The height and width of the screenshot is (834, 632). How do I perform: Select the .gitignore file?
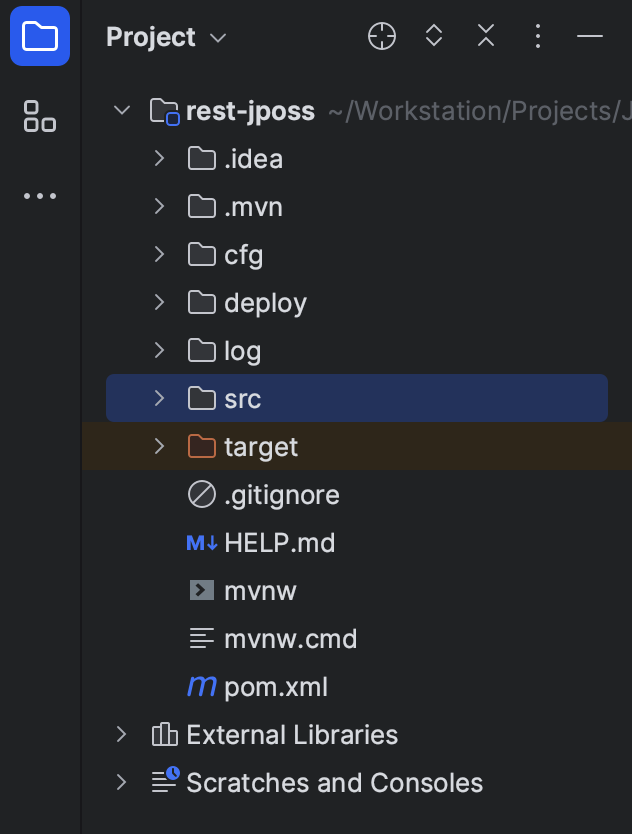(x=282, y=496)
